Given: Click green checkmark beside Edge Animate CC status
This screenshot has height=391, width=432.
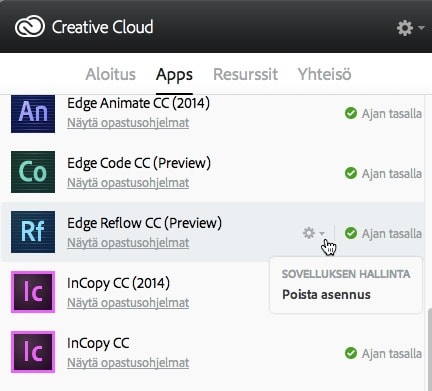Looking at the screenshot, I should [x=351, y=113].
